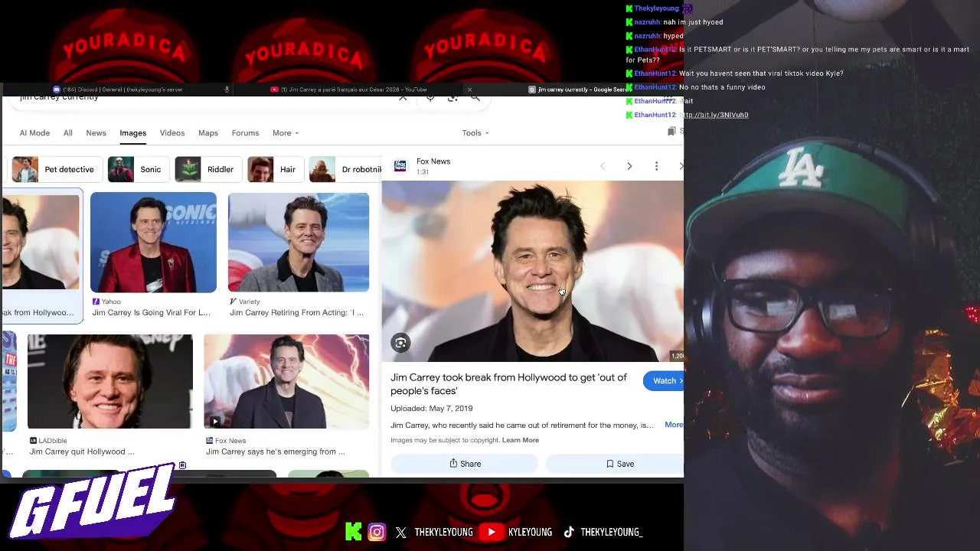Click the magnifier search icon in search bar
This screenshot has height=551, width=980.
[475, 98]
